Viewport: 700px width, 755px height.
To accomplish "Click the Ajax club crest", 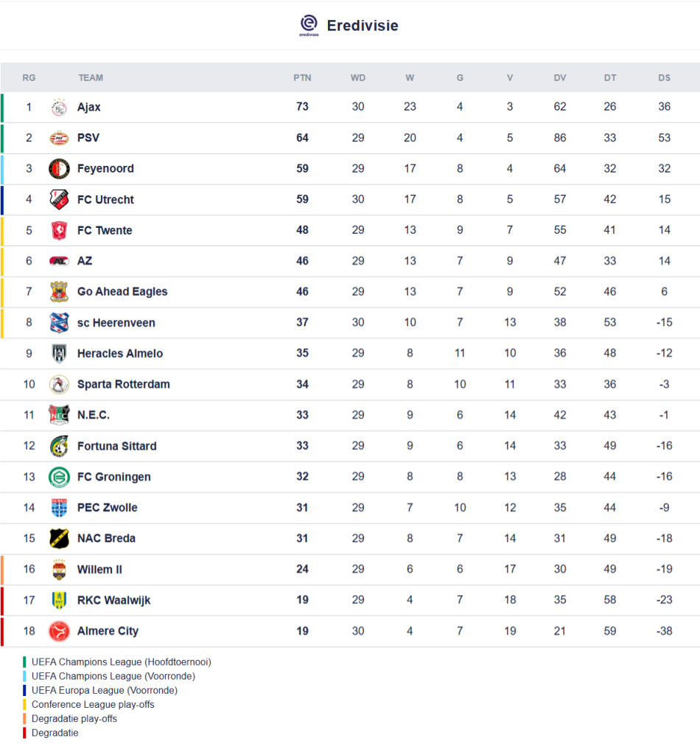I will click(59, 108).
